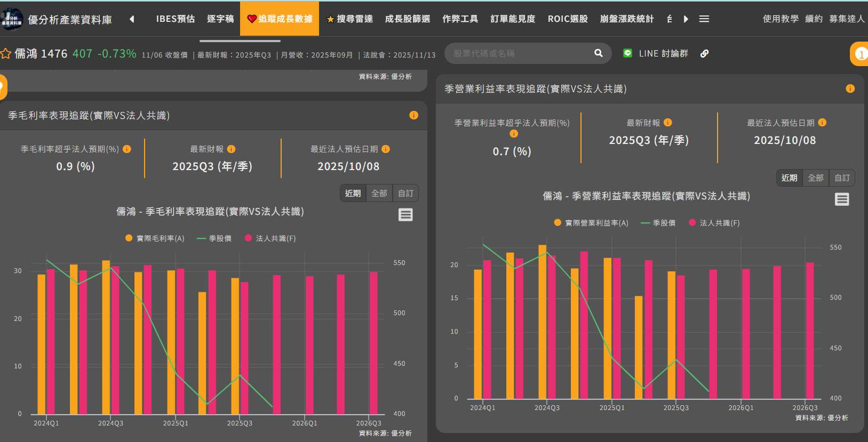Screen dimensions: 868x442
Task: Open the gross margin chart export menu
Action: 405,215
